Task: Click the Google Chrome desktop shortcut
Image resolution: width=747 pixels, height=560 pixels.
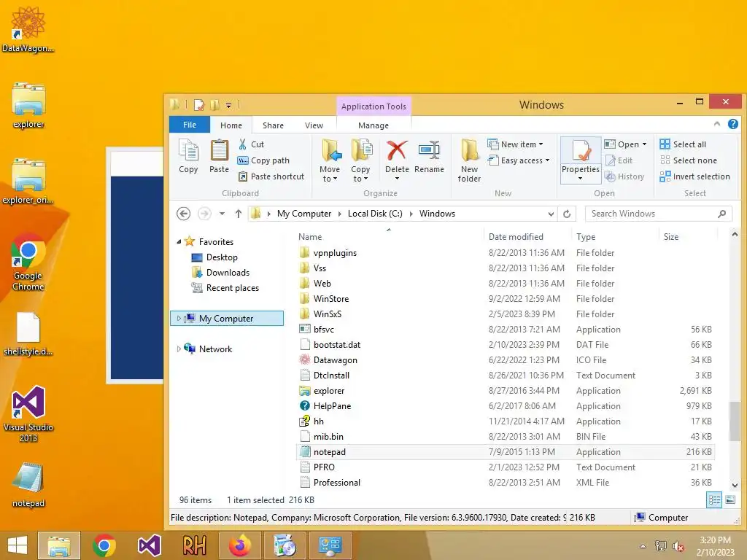Action: coord(28,262)
